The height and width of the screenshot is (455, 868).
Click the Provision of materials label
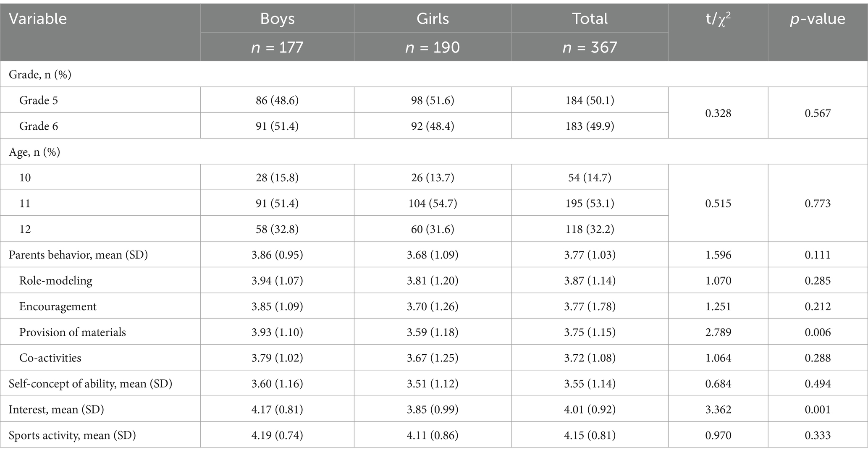pos(73,332)
